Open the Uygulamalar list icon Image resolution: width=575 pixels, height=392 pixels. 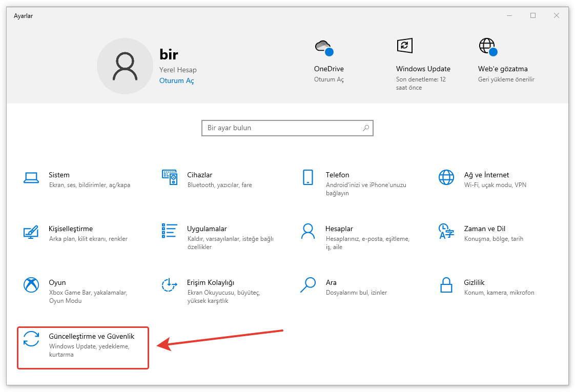coord(169,231)
